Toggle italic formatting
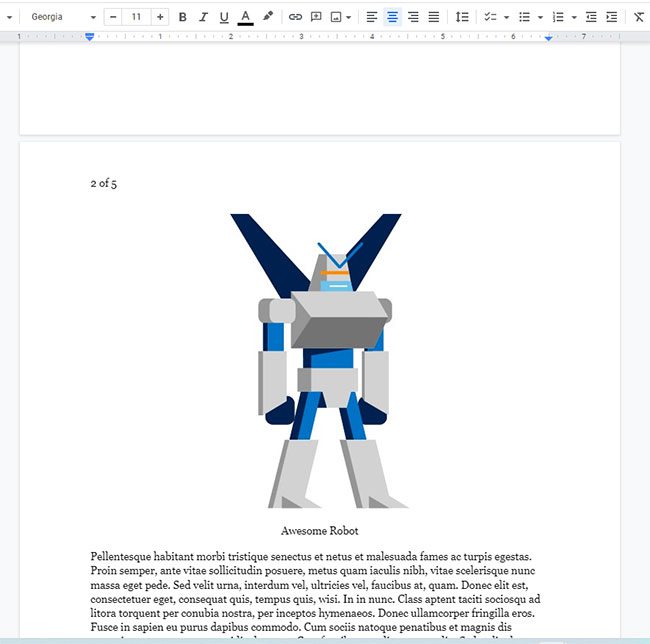650x644 pixels. point(203,17)
